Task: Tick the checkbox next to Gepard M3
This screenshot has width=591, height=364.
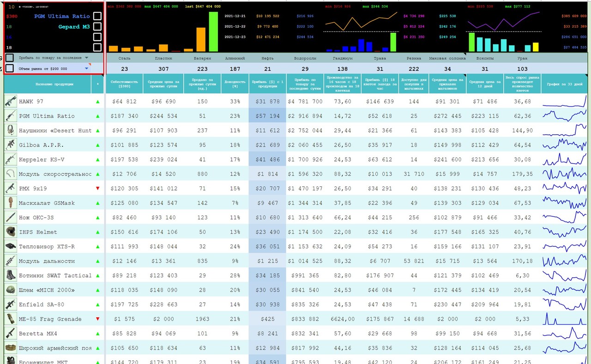Action: [97, 27]
